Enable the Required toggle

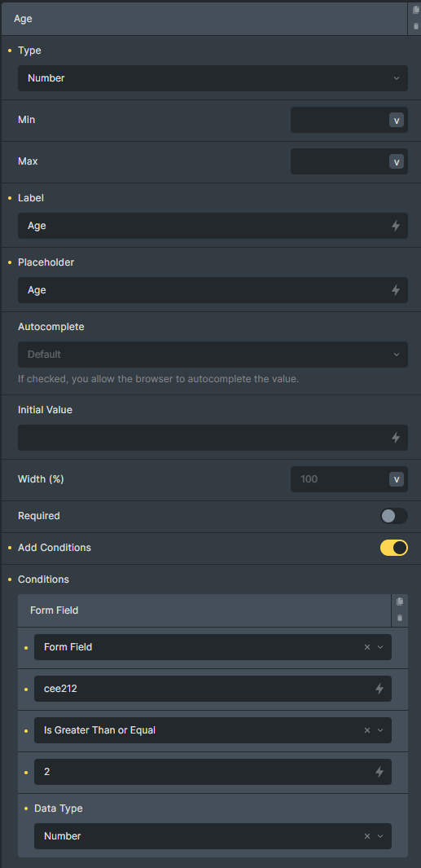pyautogui.click(x=394, y=516)
